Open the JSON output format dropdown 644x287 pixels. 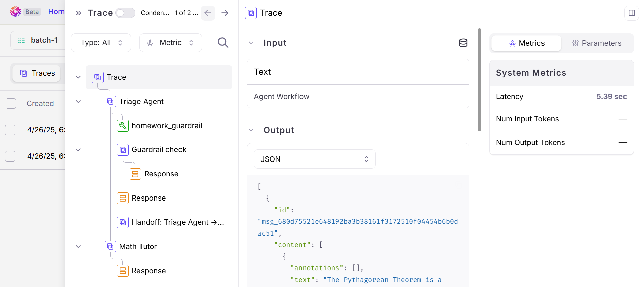click(x=315, y=159)
